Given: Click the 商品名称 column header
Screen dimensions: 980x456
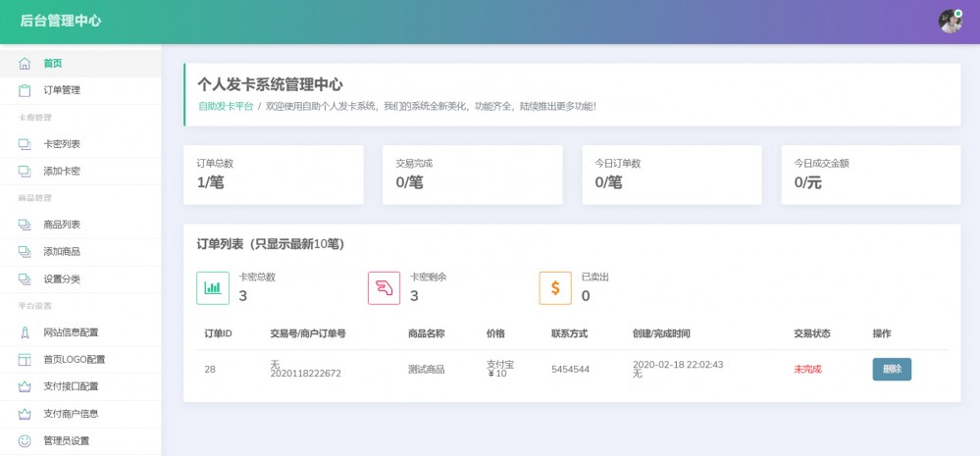Looking at the screenshot, I should (x=427, y=333).
